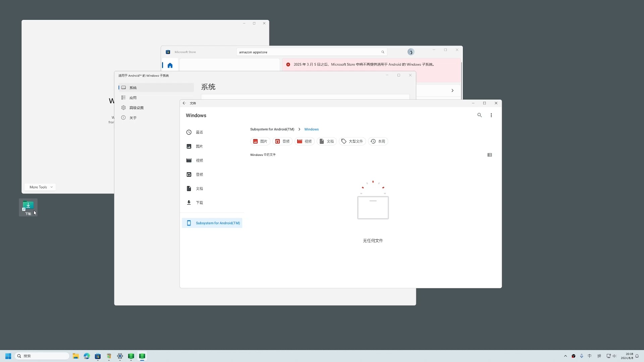
Task: Launch Settings from the taskbar
Action: tap(120, 356)
